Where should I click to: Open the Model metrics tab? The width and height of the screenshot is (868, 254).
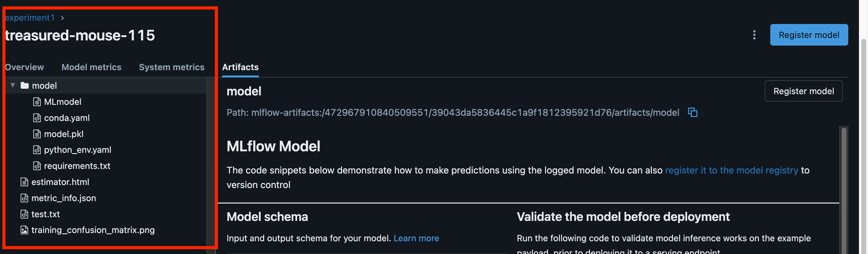tap(91, 67)
